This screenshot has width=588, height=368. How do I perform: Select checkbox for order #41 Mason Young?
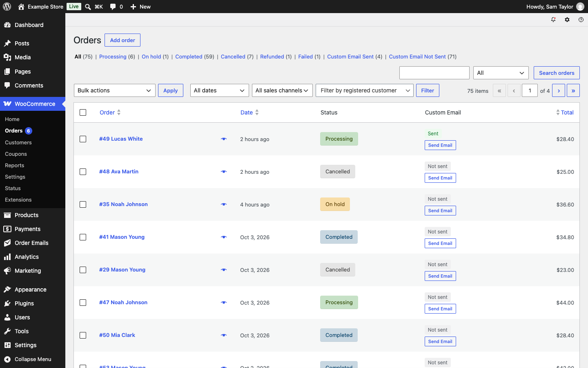point(83,237)
